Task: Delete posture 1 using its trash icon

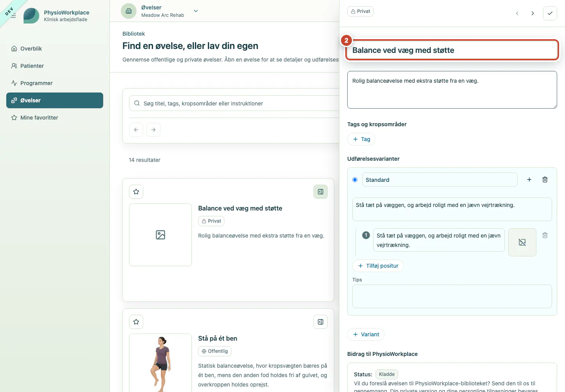Action: (x=545, y=235)
